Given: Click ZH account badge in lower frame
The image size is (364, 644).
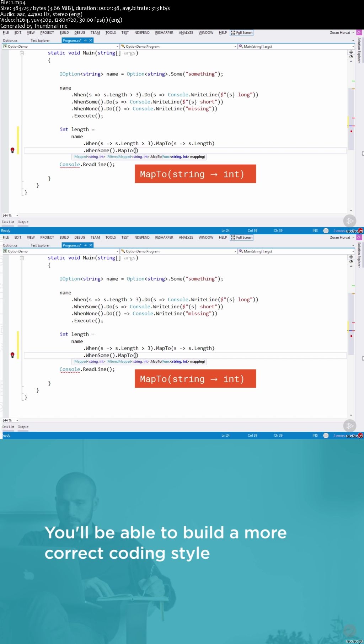Looking at the screenshot, I should point(359,237).
